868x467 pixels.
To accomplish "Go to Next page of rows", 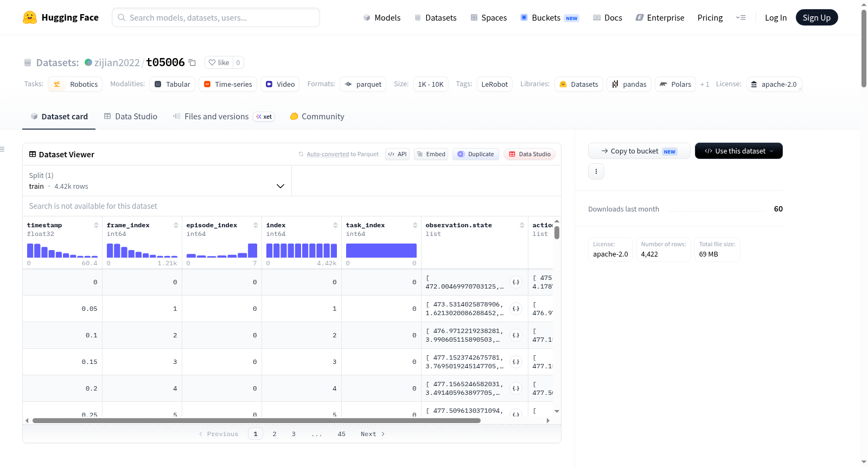I will click(373, 434).
